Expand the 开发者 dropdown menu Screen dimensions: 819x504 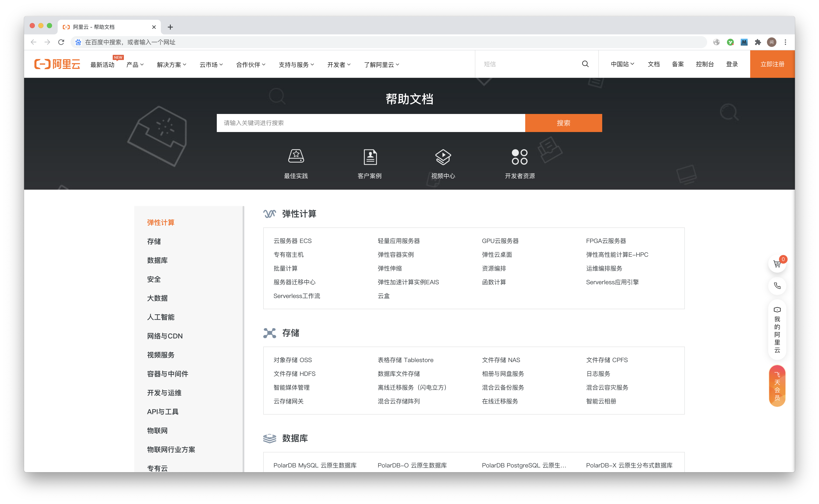339,64
